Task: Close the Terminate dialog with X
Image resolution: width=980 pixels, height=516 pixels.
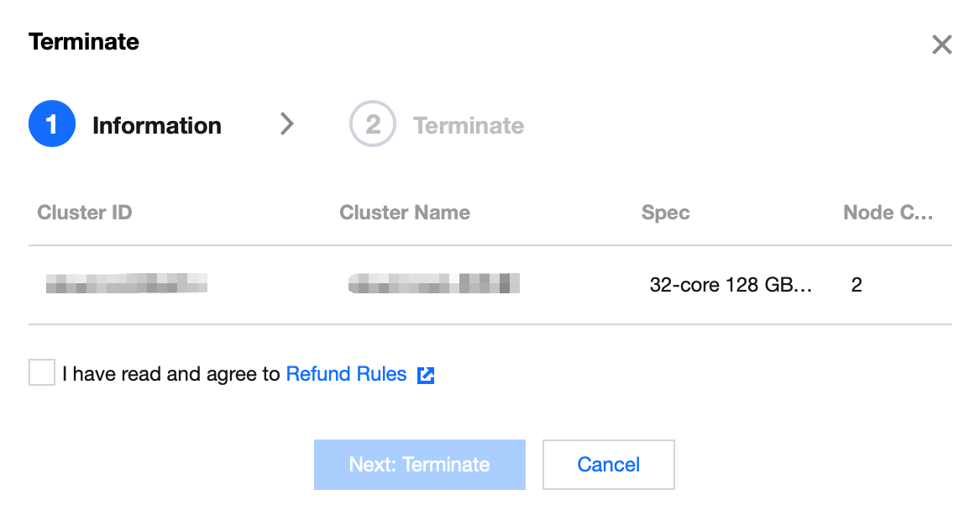Action: point(941,45)
